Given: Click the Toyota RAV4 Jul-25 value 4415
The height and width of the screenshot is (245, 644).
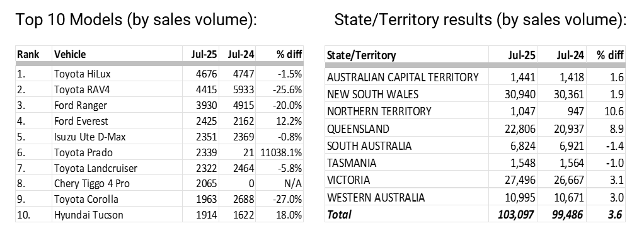Looking at the screenshot, I should tap(205, 89).
